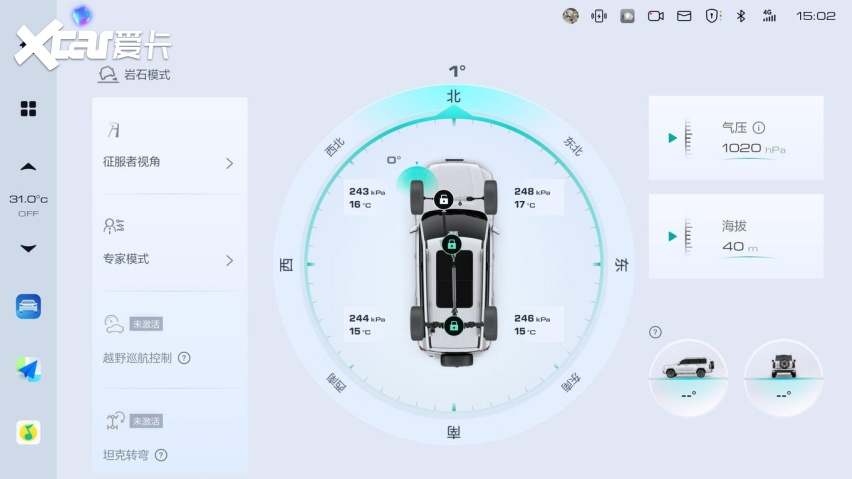Image resolution: width=852 pixels, height=479 pixels.
Task: Toggle the front differential lock
Action: click(x=443, y=199)
